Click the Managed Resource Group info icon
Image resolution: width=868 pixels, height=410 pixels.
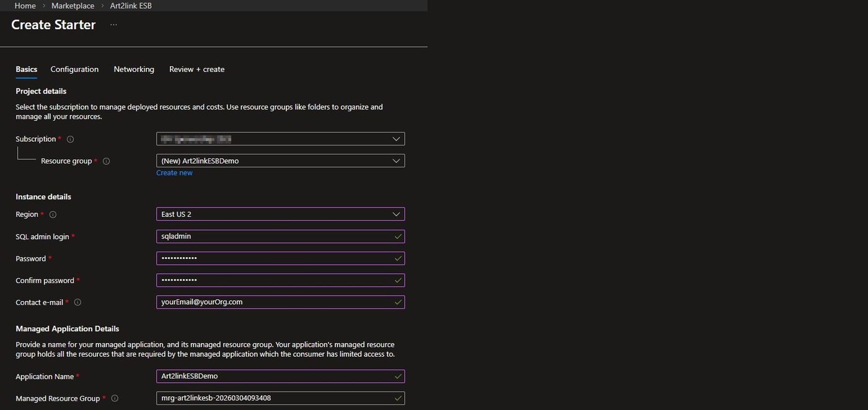[115, 398]
